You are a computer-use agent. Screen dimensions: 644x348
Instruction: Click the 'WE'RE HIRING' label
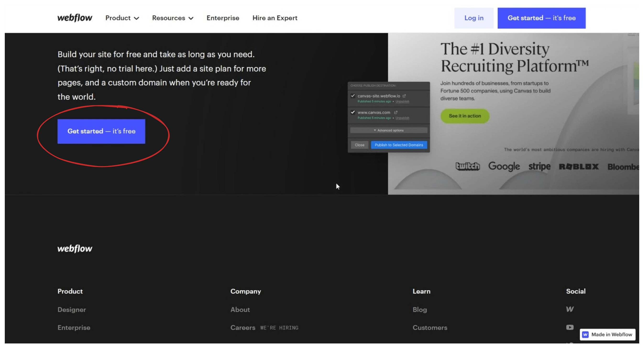tap(279, 328)
